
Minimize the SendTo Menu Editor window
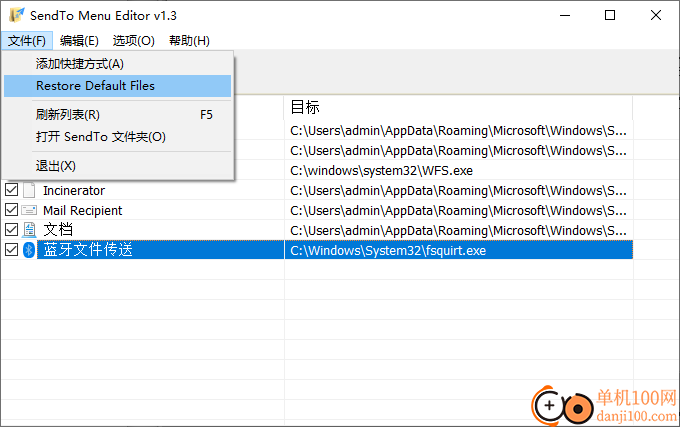pyautogui.click(x=565, y=15)
